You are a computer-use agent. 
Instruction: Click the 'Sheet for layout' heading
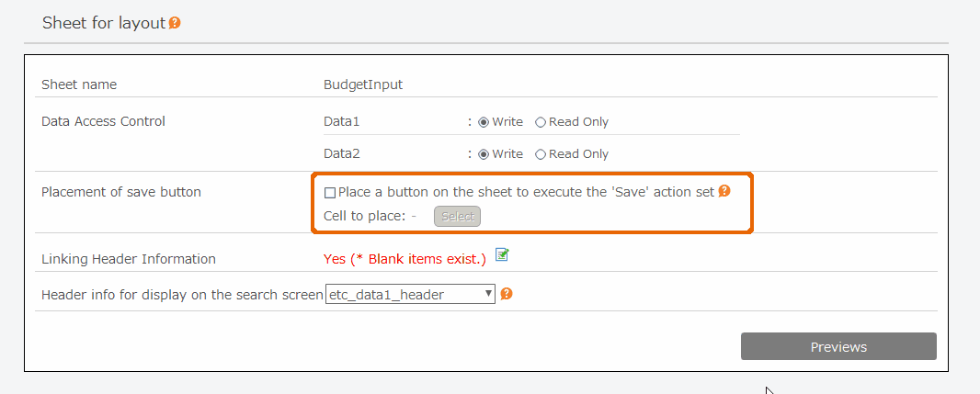tap(103, 23)
